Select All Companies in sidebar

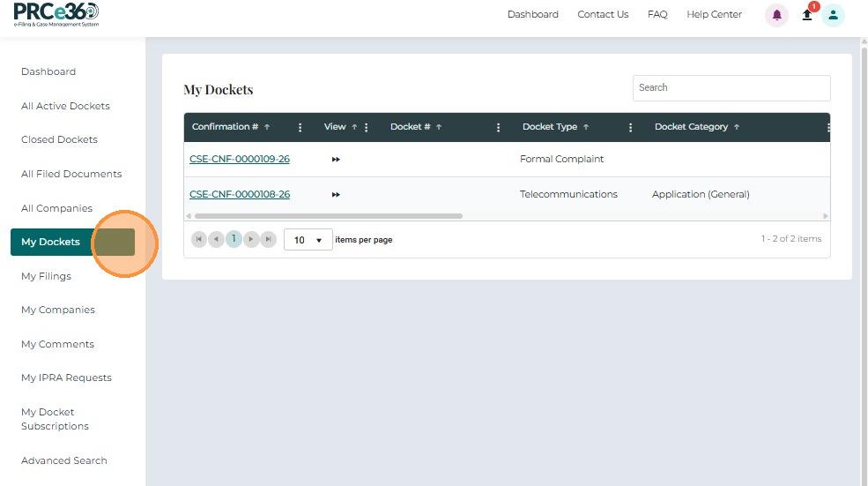[56, 208]
